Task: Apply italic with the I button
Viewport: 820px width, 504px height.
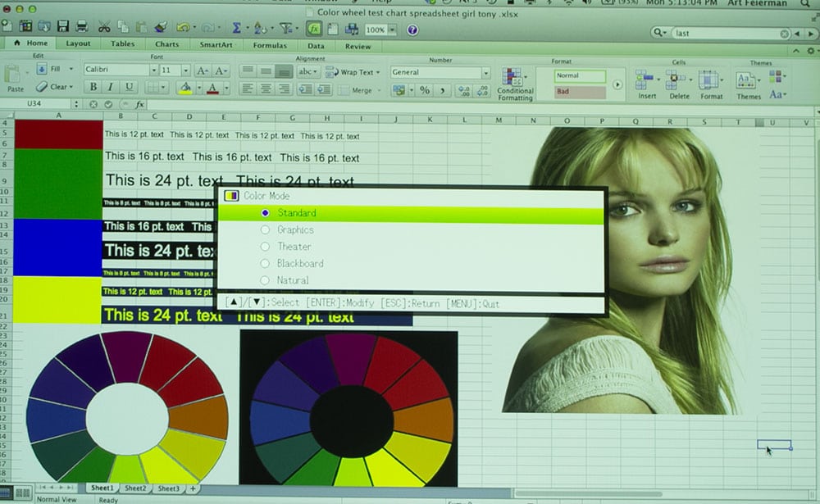Action: click(111, 87)
